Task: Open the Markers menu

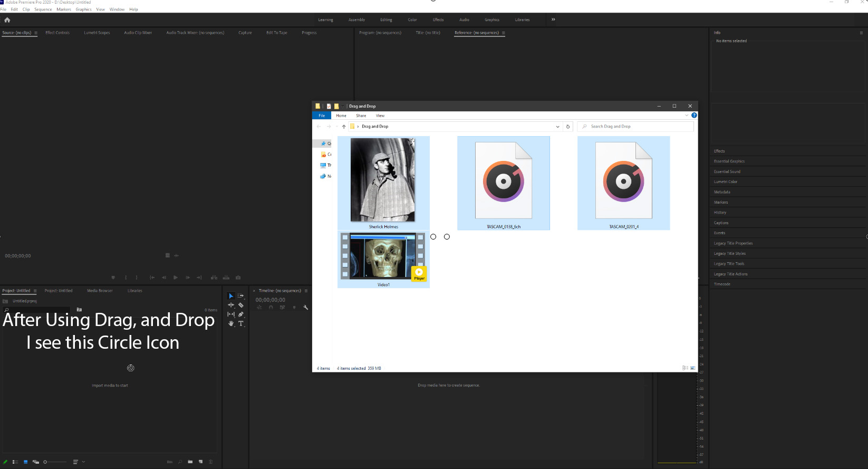Action: click(x=64, y=9)
